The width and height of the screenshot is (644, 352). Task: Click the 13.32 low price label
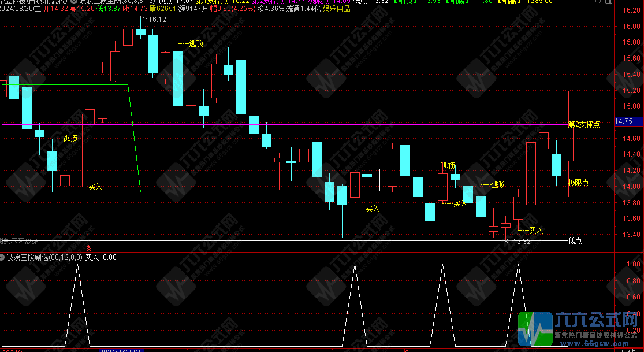[x=521, y=241]
